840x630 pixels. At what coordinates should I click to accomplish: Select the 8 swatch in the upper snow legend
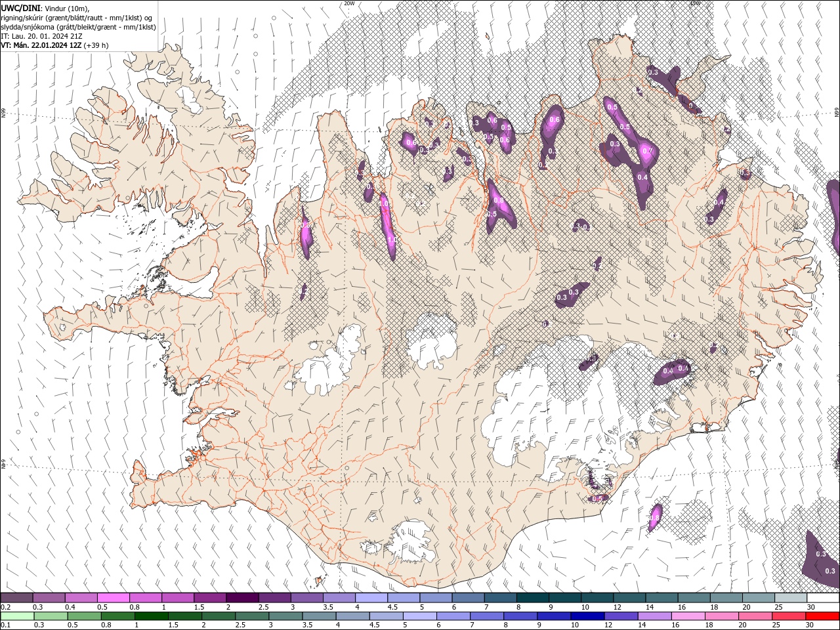[532, 598]
